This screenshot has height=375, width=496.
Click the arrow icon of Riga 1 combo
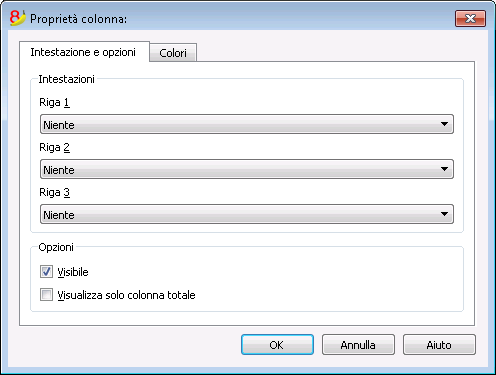coord(444,124)
